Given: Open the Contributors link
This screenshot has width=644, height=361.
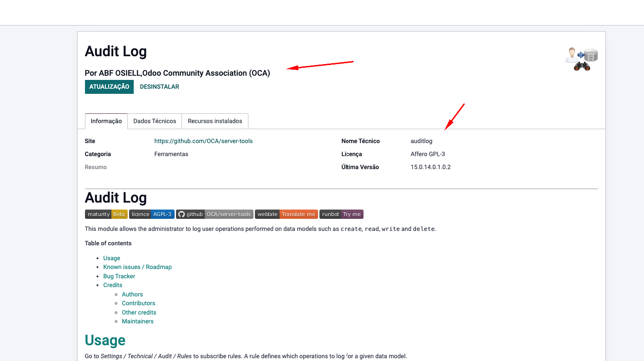Looking at the screenshot, I should click(138, 303).
